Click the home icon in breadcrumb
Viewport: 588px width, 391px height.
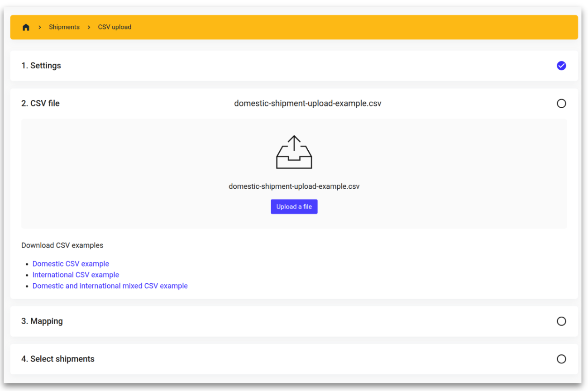point(26,27)
